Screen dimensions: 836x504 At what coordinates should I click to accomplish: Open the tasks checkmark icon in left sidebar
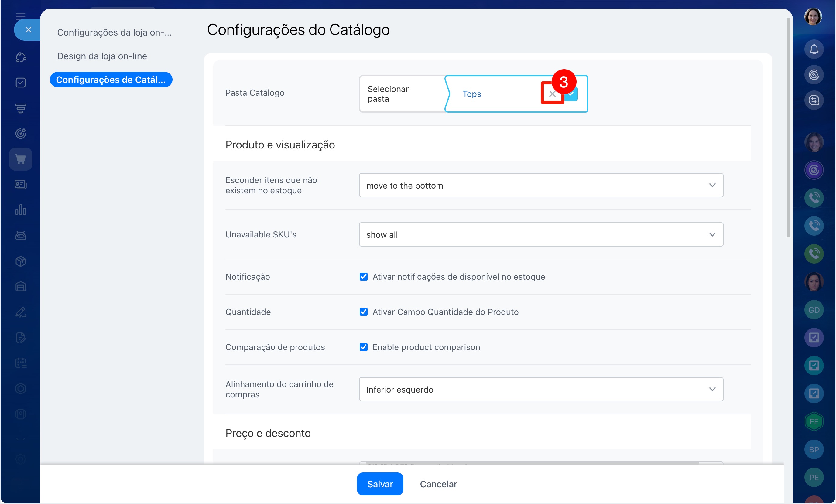tap(21, 82)
